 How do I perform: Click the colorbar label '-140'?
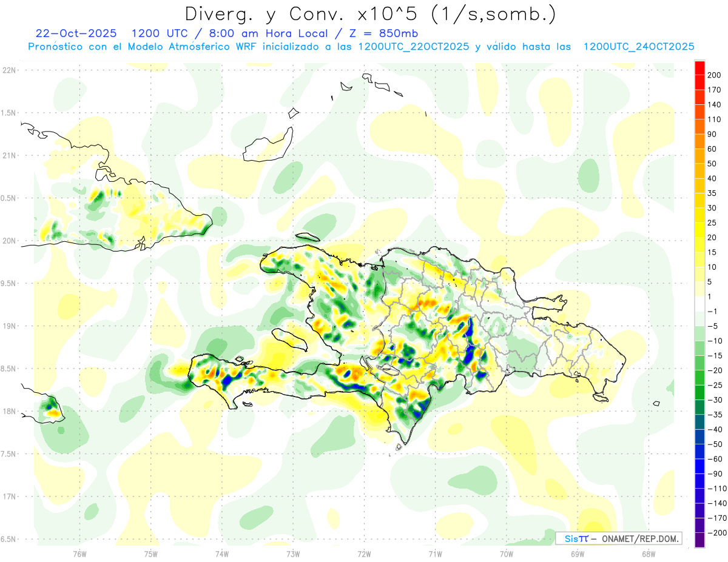coord(718,504)
